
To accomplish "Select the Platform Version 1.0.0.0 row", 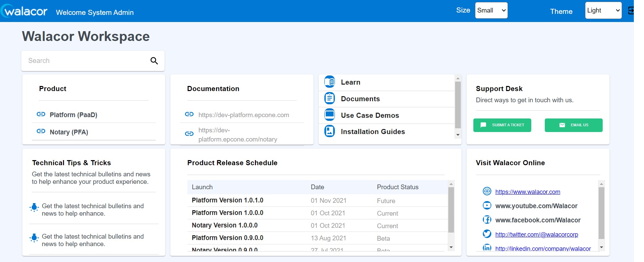I will (x=317, y=213).
